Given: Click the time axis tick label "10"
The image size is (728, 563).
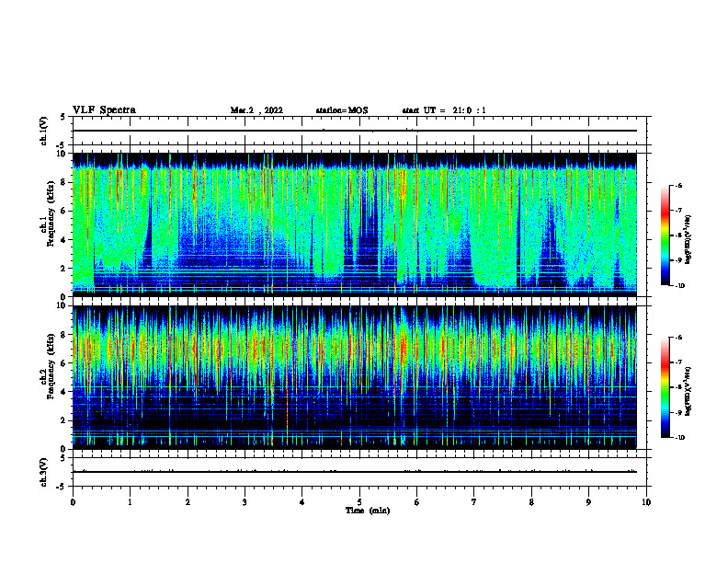Looking at the screenshot, I should click(x=646, y=502).
